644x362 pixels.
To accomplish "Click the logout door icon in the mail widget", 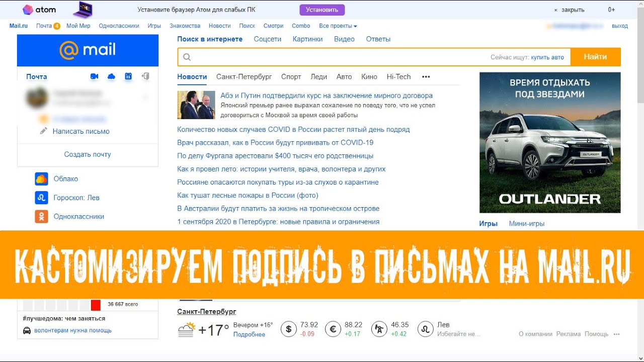I will 145,76.
